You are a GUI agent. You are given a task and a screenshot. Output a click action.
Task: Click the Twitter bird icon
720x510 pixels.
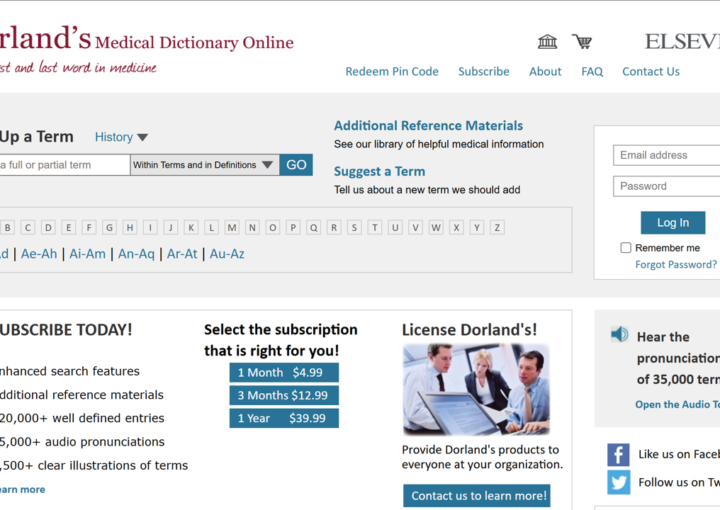pos(619,482)
